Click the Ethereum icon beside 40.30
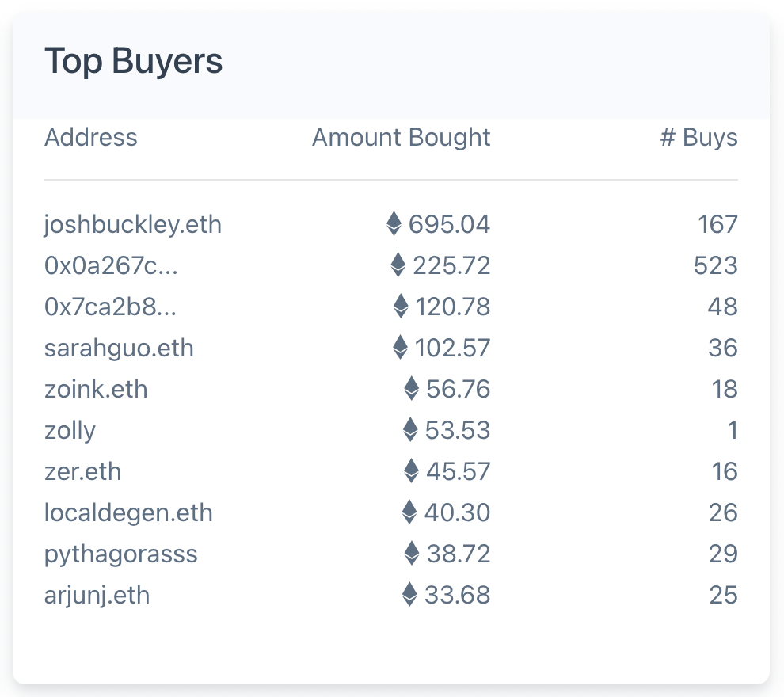 click(409, 512)
